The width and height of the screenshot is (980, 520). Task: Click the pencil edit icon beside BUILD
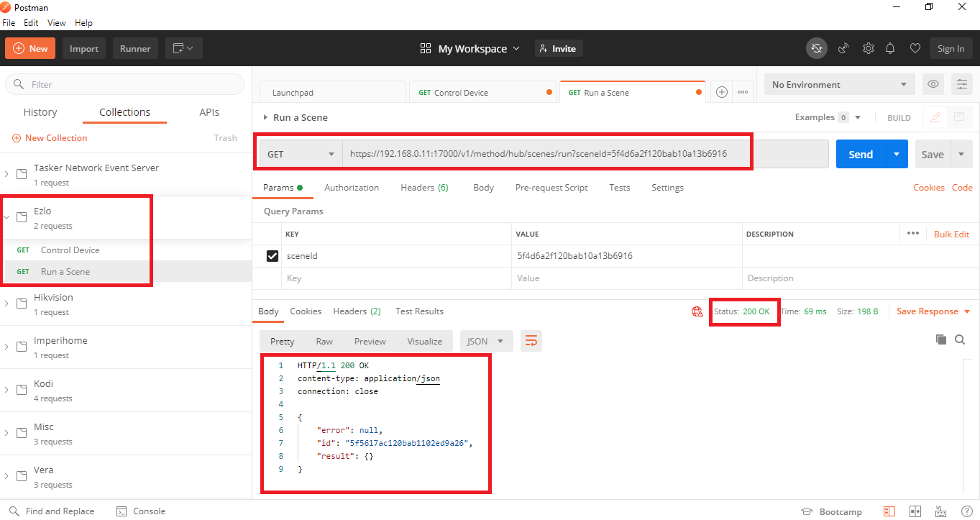935,117
